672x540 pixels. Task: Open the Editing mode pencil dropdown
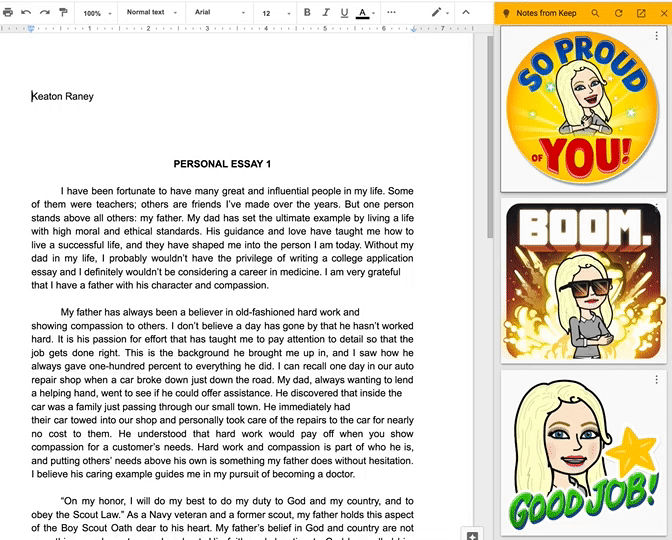click(x=440, y=12)
